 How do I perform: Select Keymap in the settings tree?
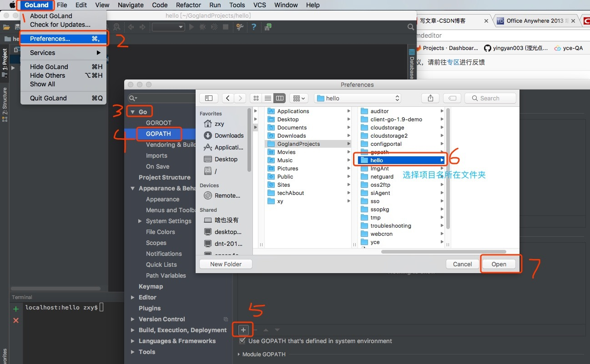[151, 286]
